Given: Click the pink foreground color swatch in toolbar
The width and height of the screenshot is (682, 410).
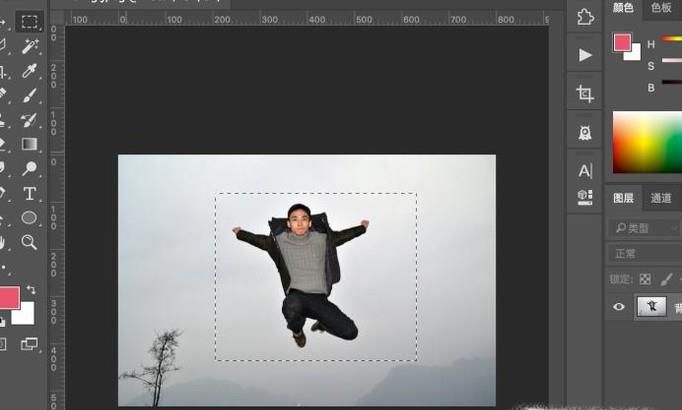Looking at the screenshot, I should pyautogui.click(x=9, y=297).
